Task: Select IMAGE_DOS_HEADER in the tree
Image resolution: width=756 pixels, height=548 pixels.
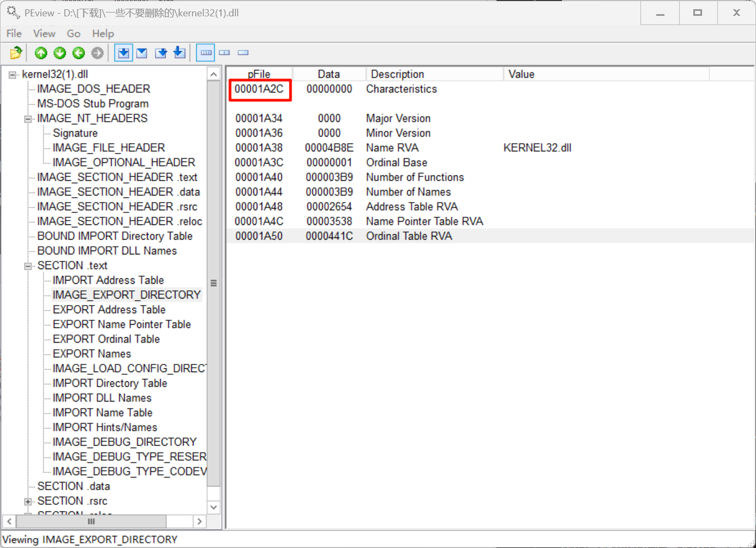Action: pyautogui.click(x=93, y=89)
